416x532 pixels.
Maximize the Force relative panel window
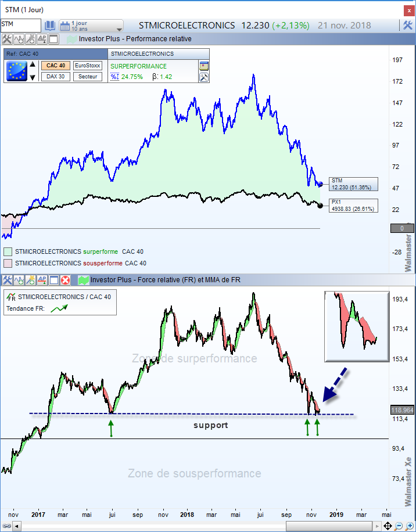(53, 281)
